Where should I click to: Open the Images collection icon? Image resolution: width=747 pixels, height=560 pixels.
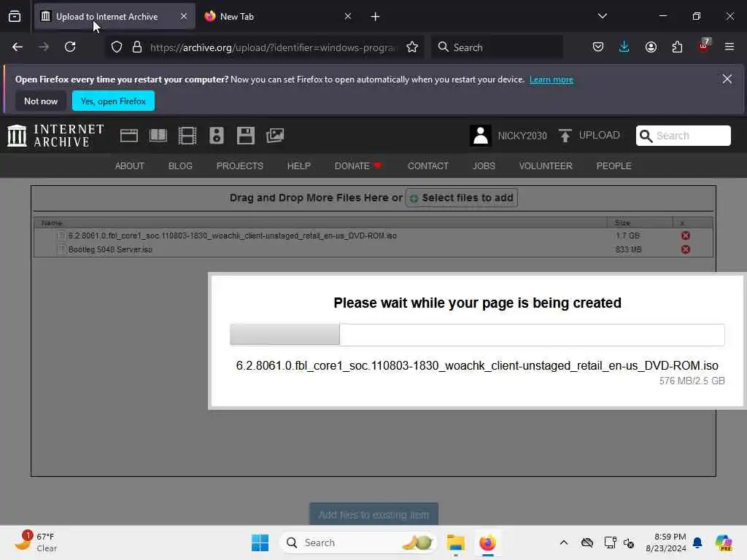click(275, 136)
